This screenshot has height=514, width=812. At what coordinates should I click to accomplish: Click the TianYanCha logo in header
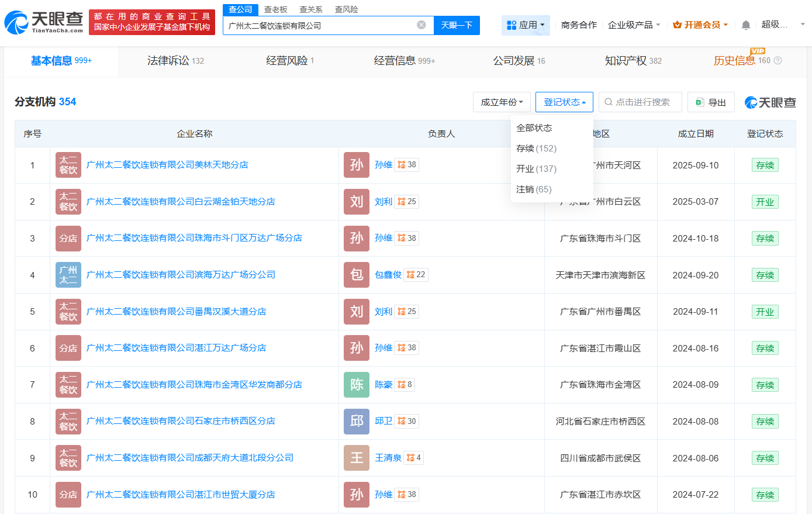pyautogui.click(x=44, y=22)
